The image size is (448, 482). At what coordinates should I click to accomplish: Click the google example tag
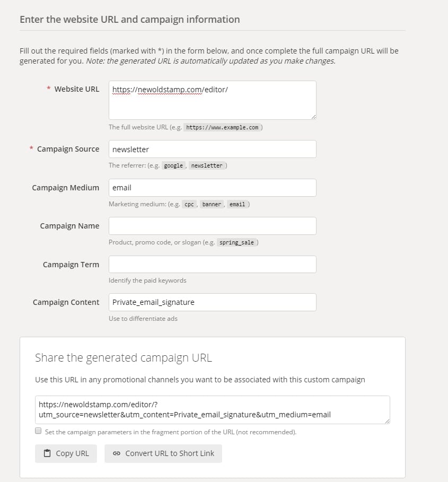pos(173,165)
